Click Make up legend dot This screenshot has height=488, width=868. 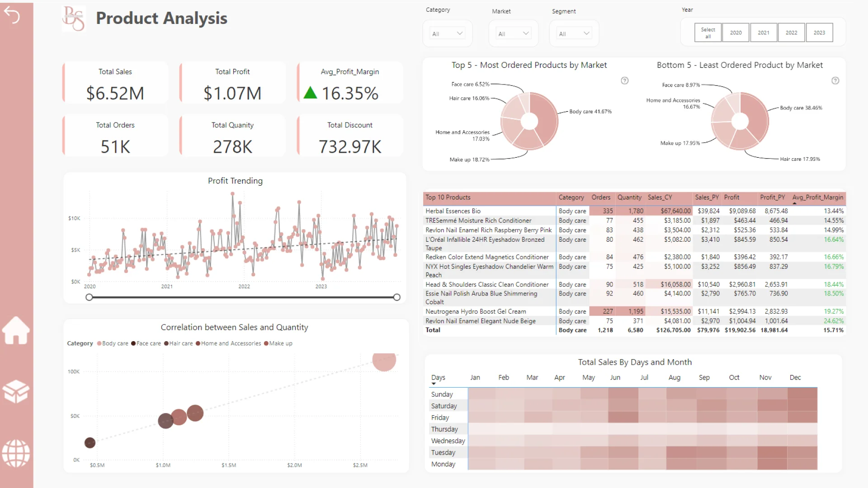(266, 343)
